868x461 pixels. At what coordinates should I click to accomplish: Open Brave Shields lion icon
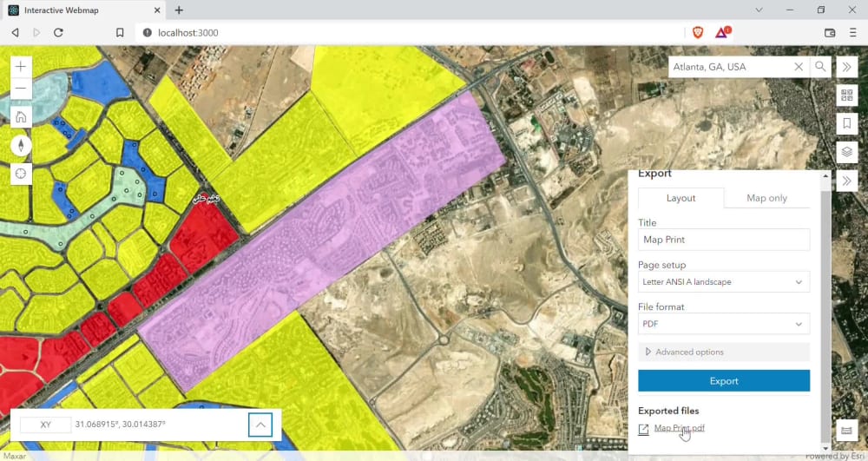click(x=698, y=33)
